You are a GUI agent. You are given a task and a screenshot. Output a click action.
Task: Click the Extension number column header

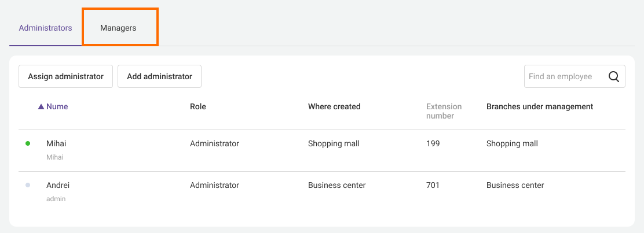(444, 111)
